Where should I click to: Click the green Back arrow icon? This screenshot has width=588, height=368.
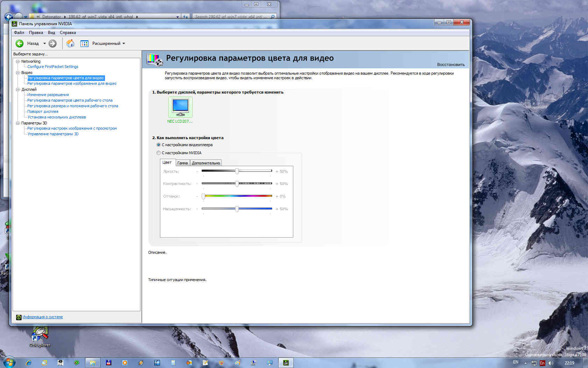coord(20,43)
